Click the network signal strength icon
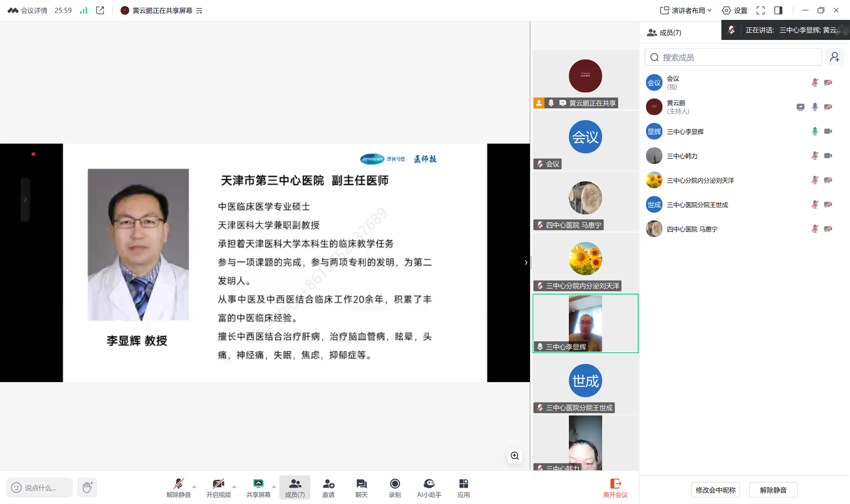 83,10
